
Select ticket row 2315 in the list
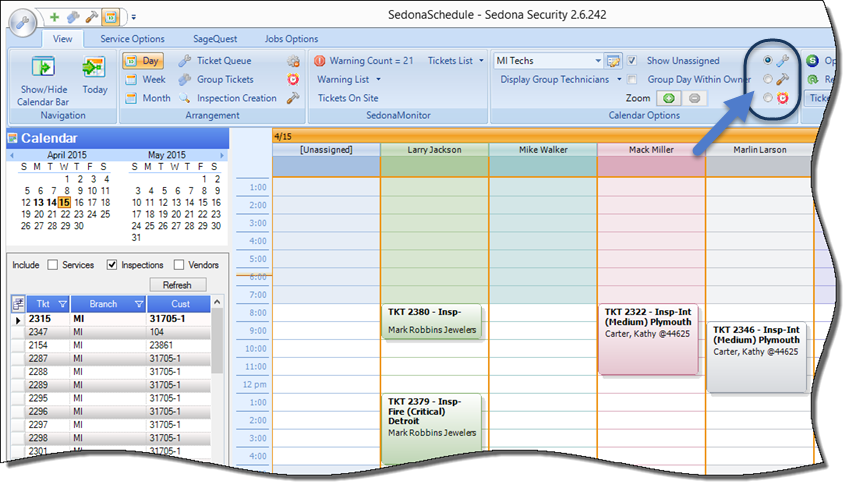coord(110,319)
